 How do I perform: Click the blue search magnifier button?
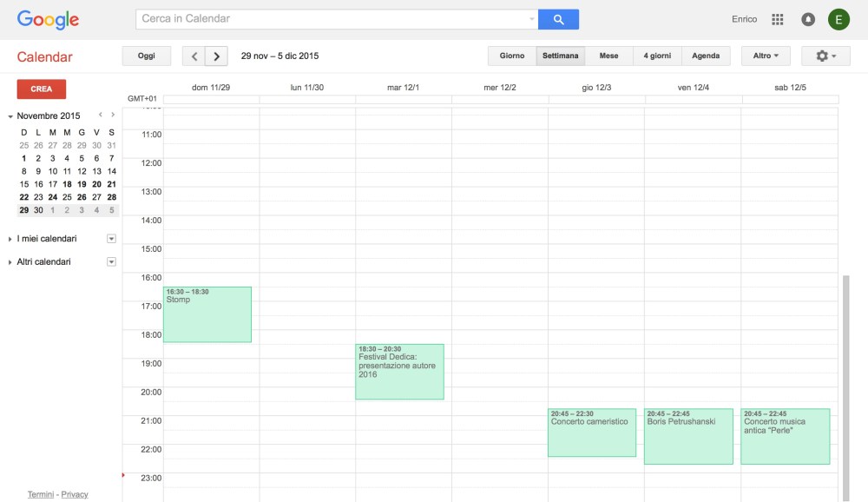pos(558,19)
